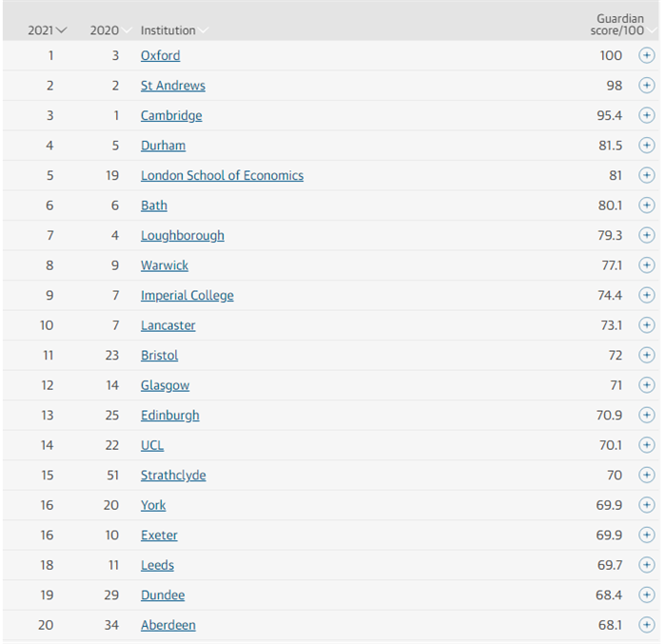Expand details for Aberdeen row
The height and width of the screenshot is (644, 666).
click(x=646, y=624)
